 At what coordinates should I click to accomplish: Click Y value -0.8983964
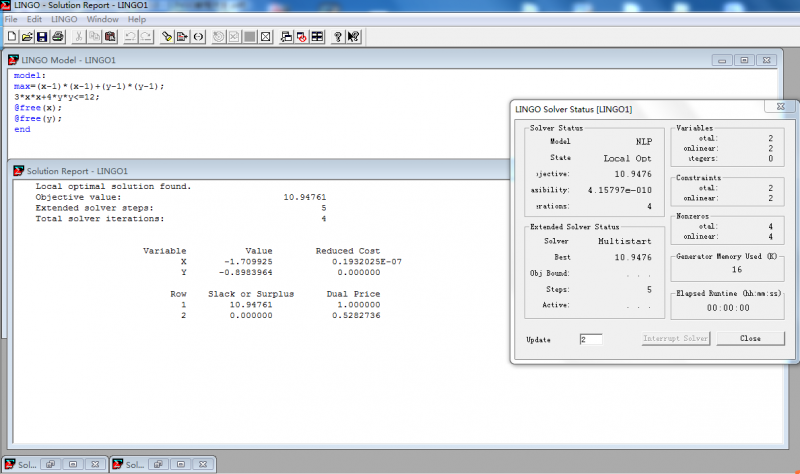point(245,272)
